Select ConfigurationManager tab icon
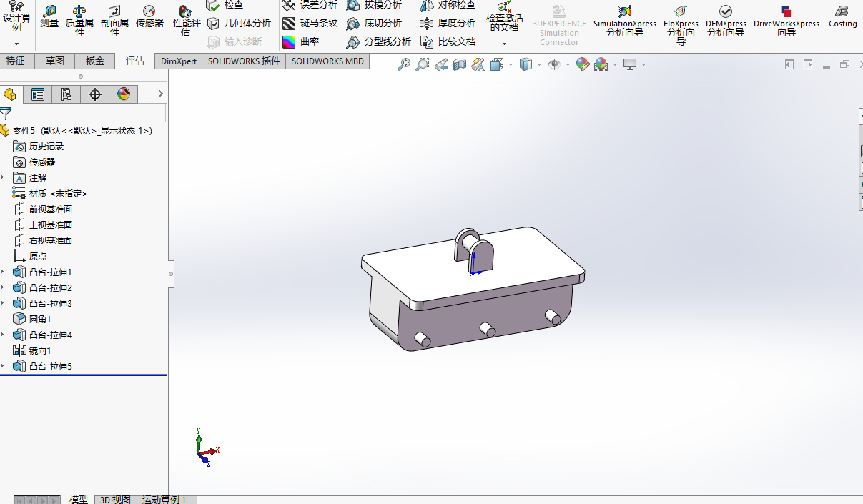 click(x=66, y=94)
